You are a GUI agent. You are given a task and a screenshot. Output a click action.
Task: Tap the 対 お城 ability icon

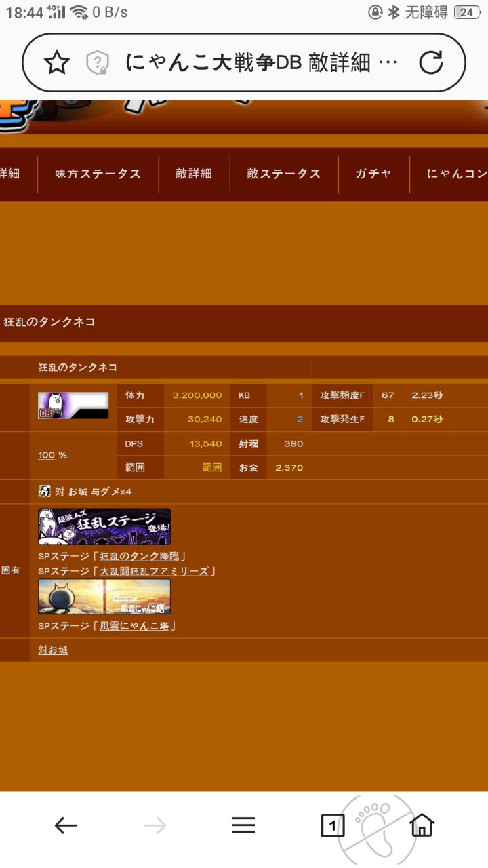[x=44, y=491]
